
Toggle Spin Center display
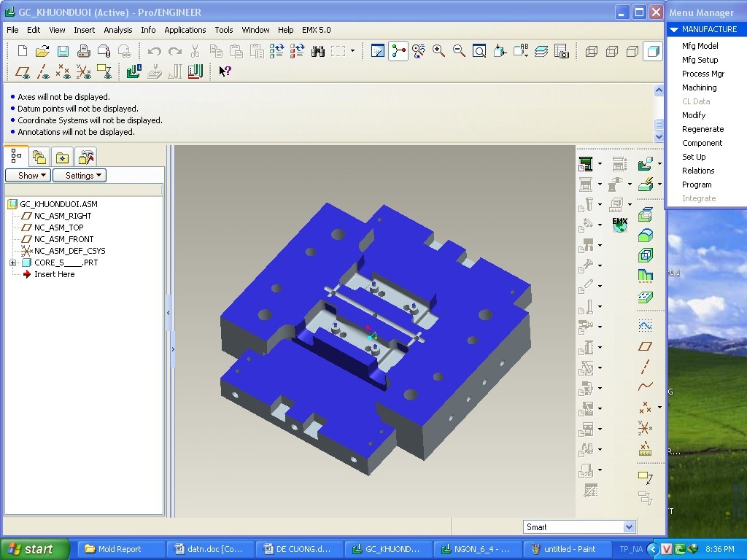coord(398,51)
